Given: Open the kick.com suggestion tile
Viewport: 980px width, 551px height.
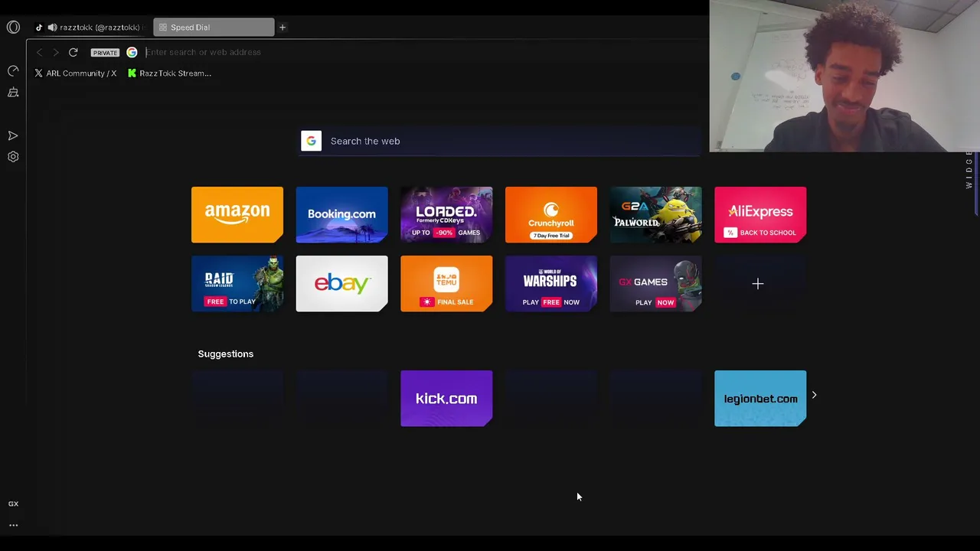Looking at the screenshot, I should point(446,399).
